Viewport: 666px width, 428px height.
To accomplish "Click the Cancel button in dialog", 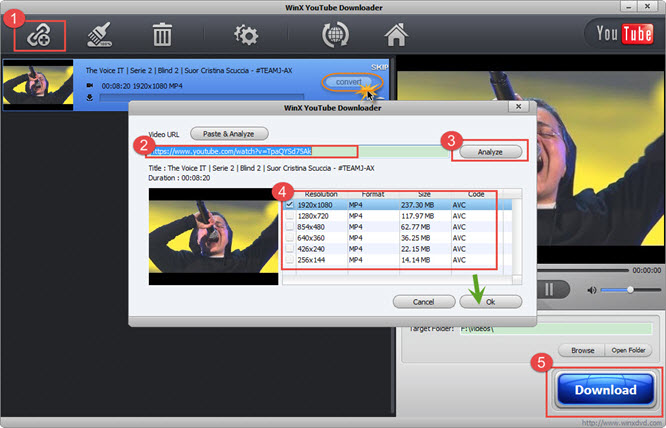I will point(424,302).
